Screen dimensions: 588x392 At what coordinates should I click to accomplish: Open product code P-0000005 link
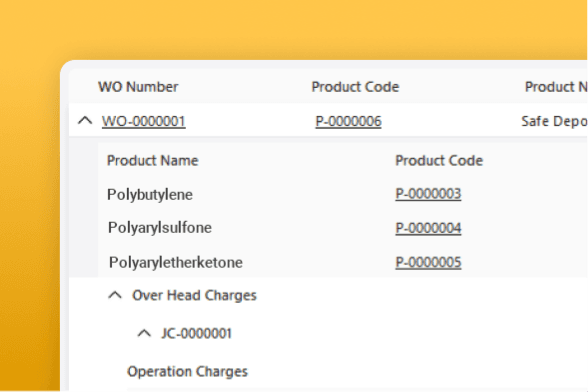click(x=428, y=262)
